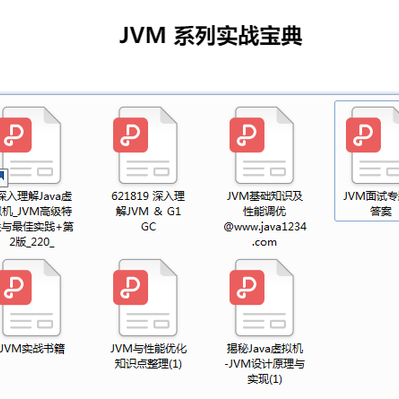This screenshot has width=399, height=399.
Task: Click the file name 621819 深入理解JVM & G1 GC
Action: coord(148,211)
